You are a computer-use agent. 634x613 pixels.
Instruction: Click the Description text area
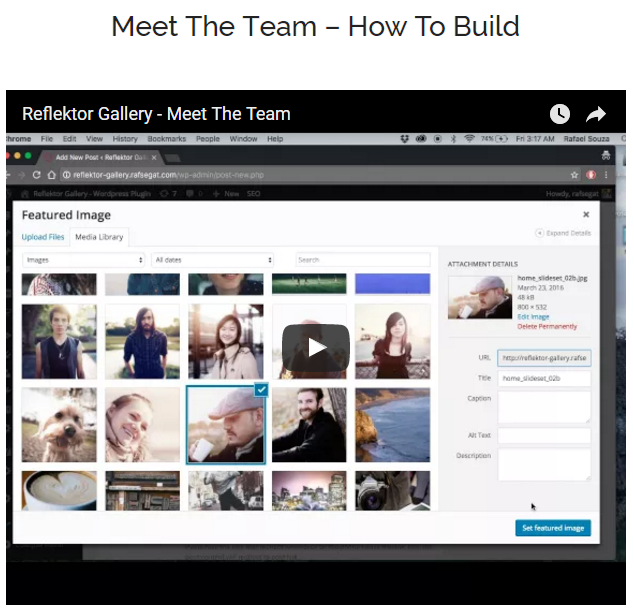pyautogui.click(x=544, y=464)
